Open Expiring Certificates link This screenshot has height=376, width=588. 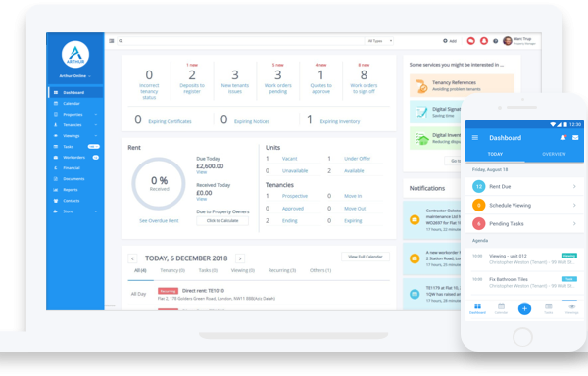coord(170,121)
